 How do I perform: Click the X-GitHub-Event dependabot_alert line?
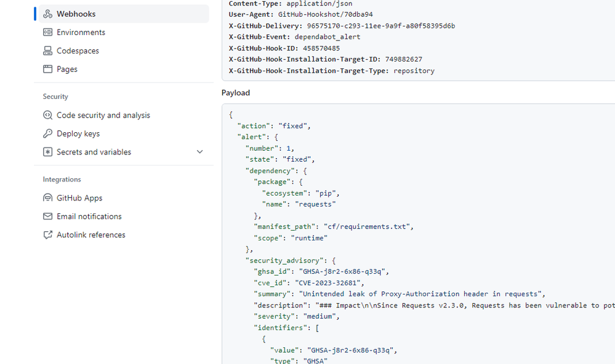click(x=294, y=37)
